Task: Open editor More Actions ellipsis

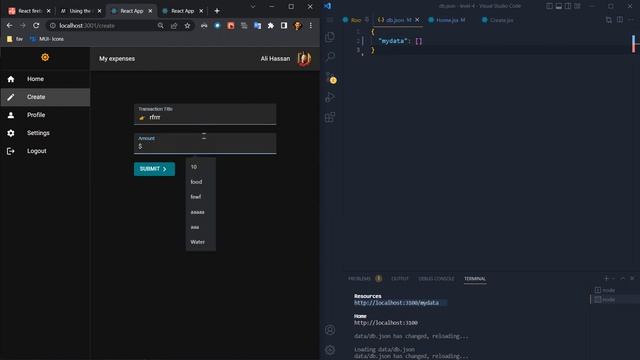Action: coord(631,20)
